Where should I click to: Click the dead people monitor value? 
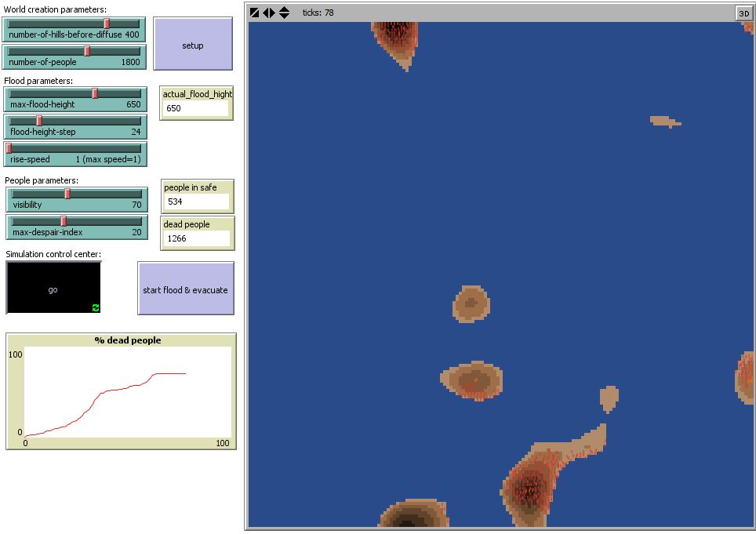point(196,238)
